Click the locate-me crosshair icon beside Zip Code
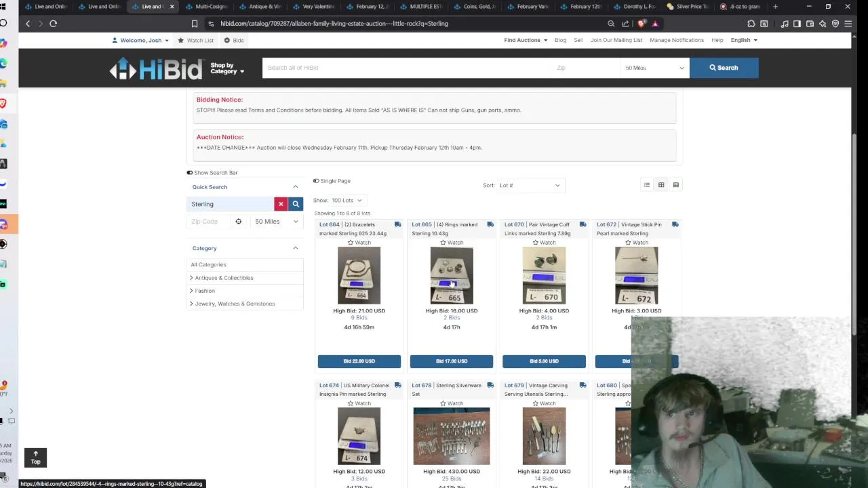The width and height of the screenshot is (868, 488). (x=238, y=222)
